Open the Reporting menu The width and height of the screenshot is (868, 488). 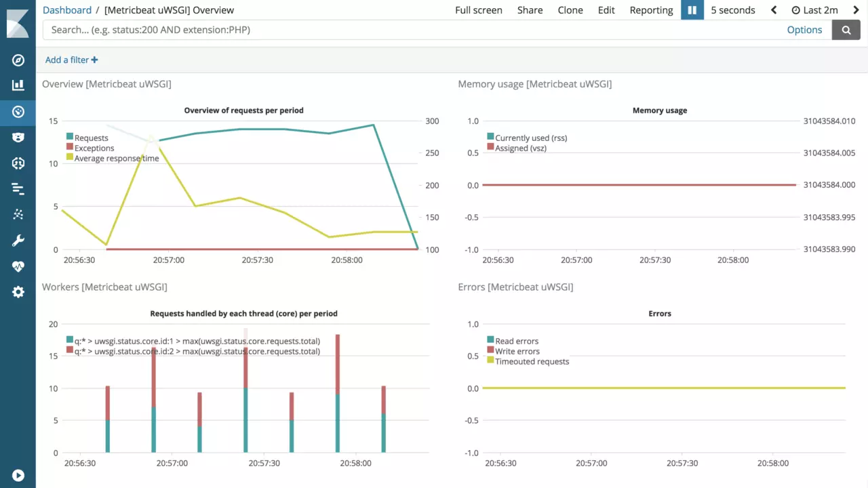coord(651,10)
